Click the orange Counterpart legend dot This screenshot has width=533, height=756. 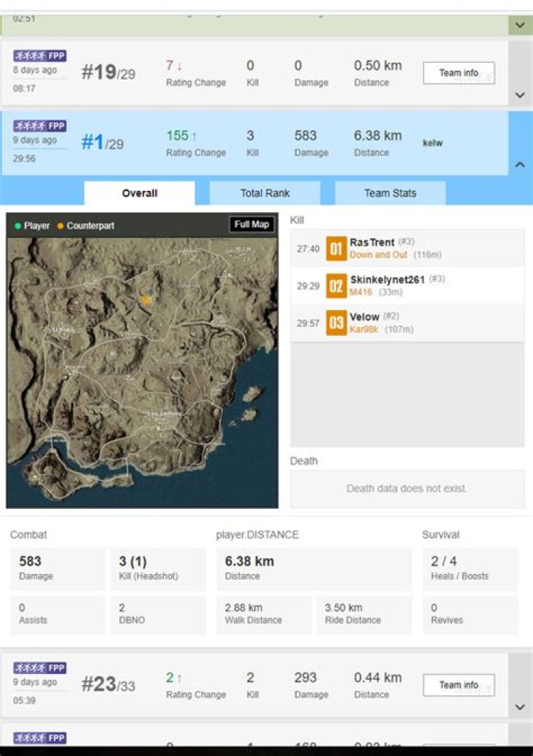pos(60,226)
